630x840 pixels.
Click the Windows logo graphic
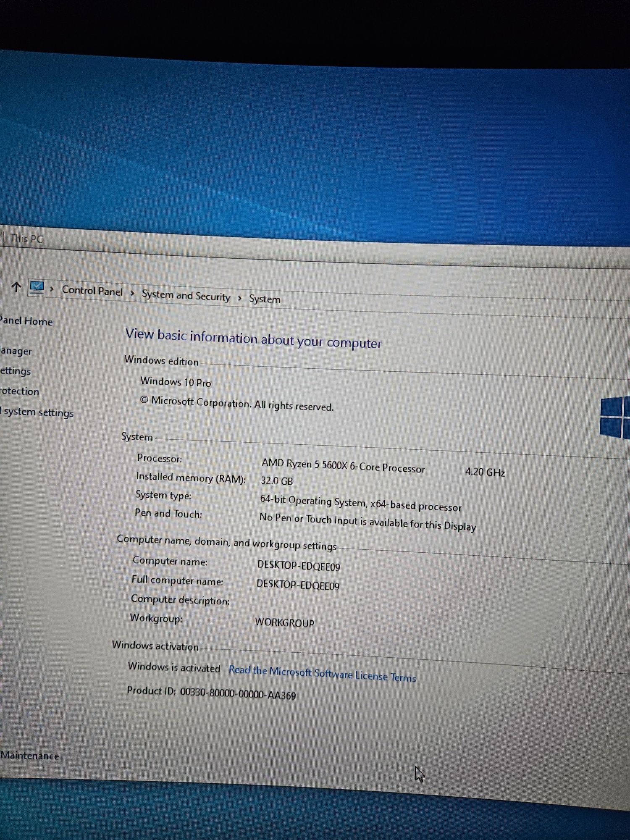tap(615, 417)
